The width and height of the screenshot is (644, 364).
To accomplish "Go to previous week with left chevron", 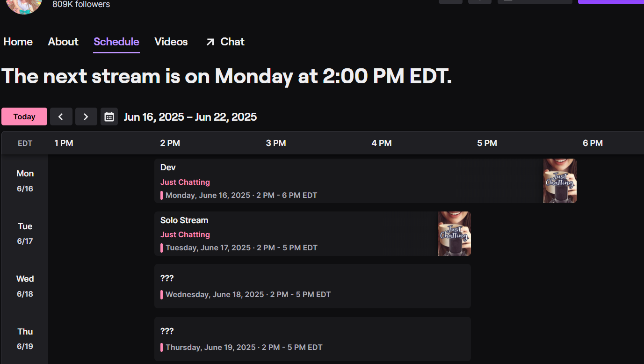I will click(x=61, y=116).
